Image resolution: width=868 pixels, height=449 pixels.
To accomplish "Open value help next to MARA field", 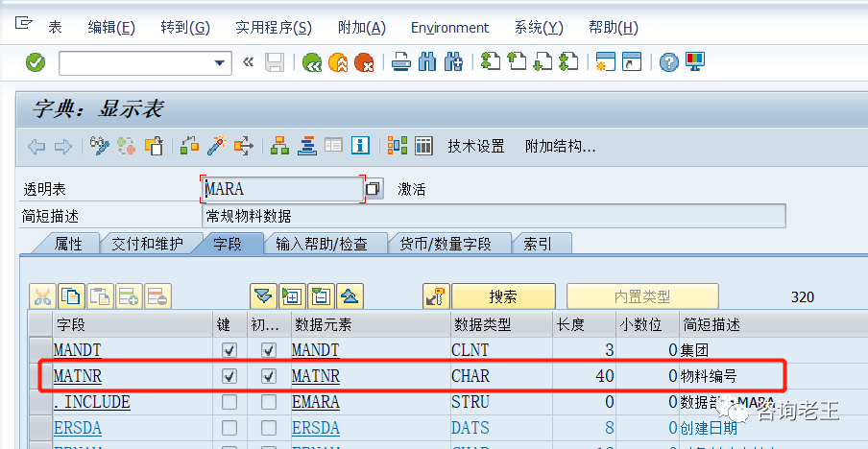I will 374,189.
